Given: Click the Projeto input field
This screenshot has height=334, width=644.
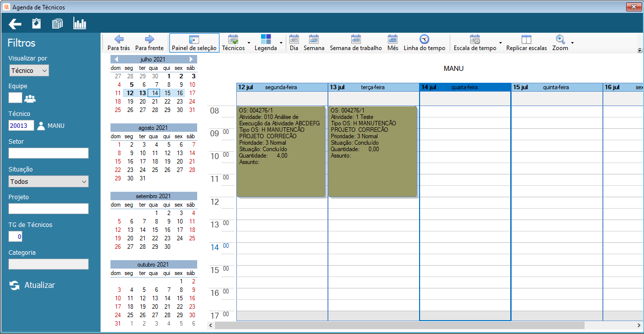Looking at the screenshot, I should click(x=49, y=209).
